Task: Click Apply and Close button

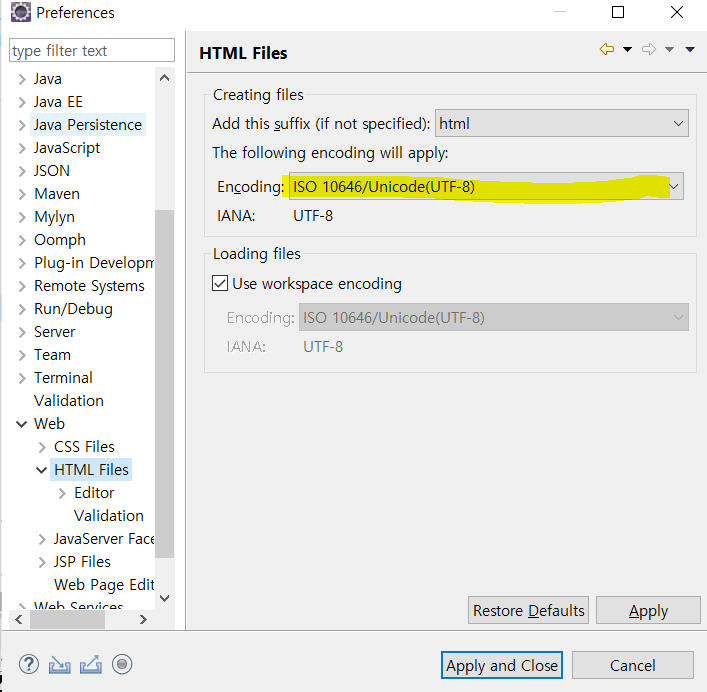Action: (502, 665)
